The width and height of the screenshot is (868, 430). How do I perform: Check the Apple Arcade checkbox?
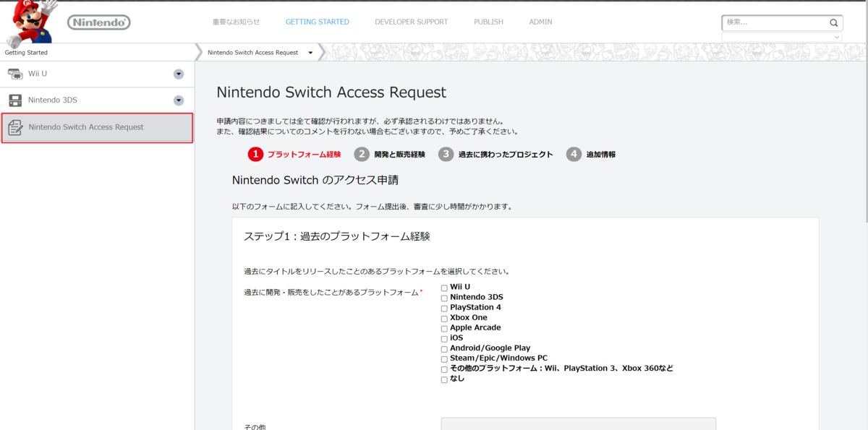444,329
